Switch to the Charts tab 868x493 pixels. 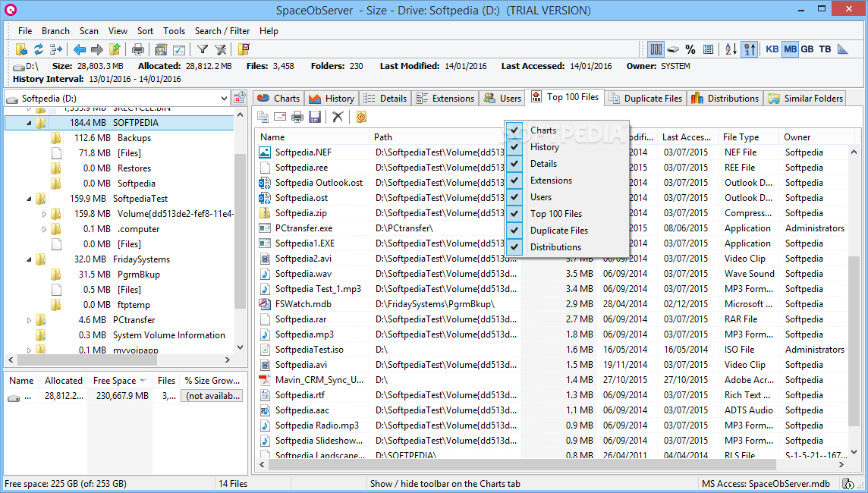[x=279, y=98]
